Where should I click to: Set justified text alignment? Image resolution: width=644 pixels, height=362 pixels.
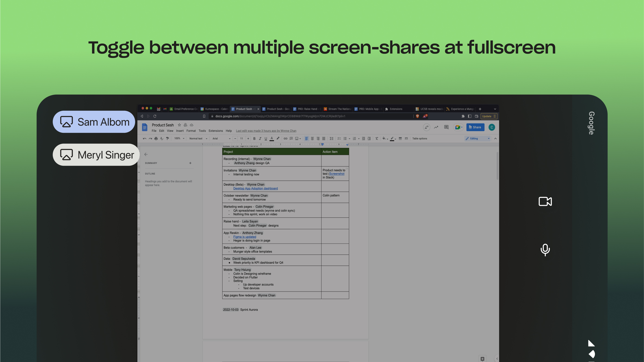point(324,139)
